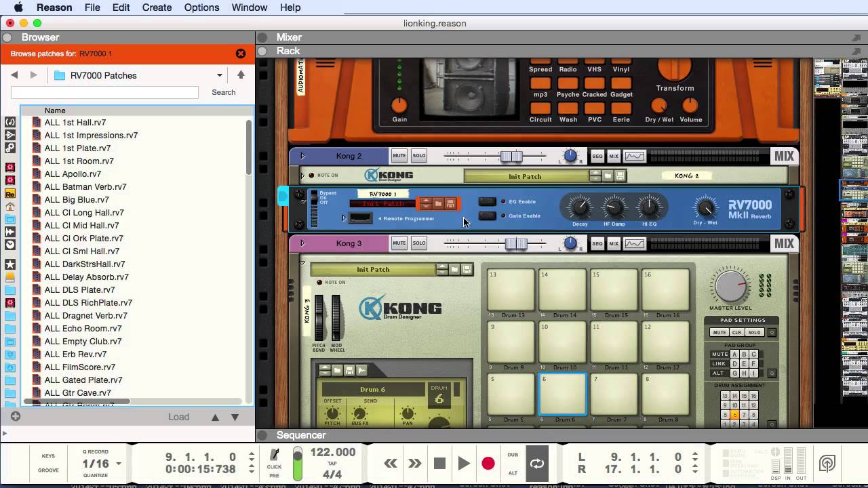Viewport: 868px width, 488px height.
Task: Click the browser search input field
Action: point(104,92)
